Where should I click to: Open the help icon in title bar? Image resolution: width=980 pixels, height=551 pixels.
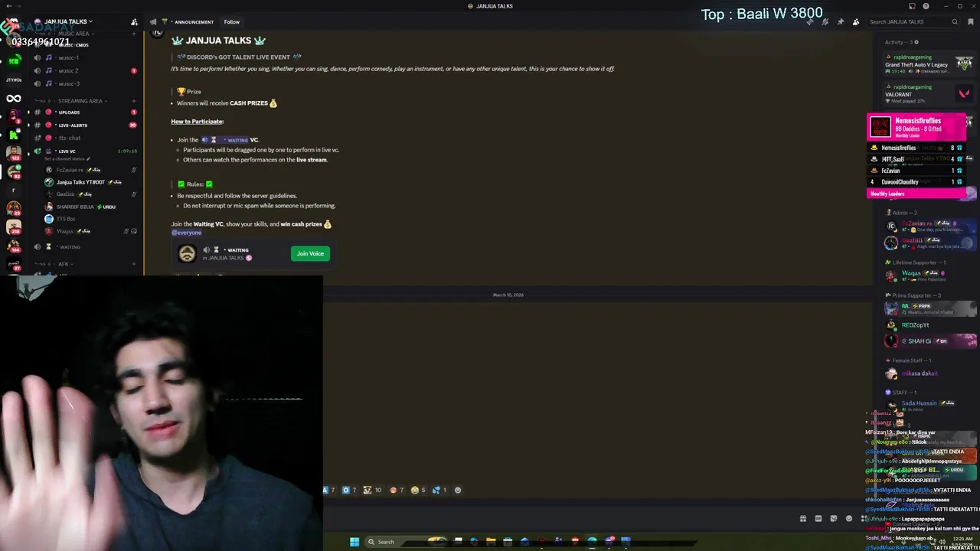926,6
